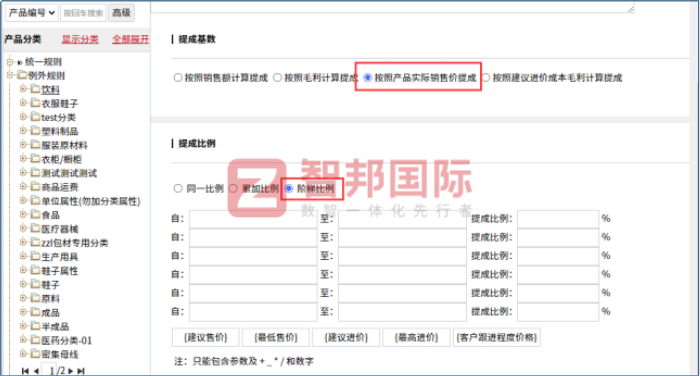Select 按照毛利计算提成 radio option
The width and height of the screenshot is (700, 376).
click(277, 78)
